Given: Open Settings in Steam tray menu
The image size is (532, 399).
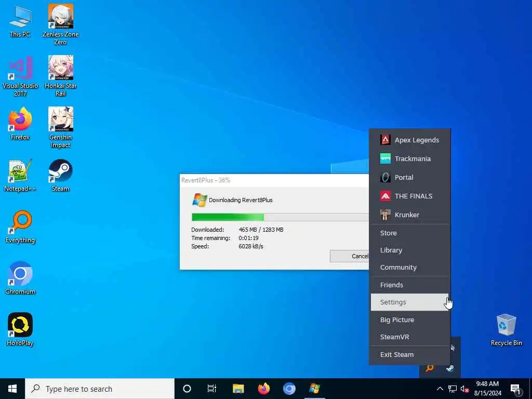Looking at the screenshot, I should (410, 302).
